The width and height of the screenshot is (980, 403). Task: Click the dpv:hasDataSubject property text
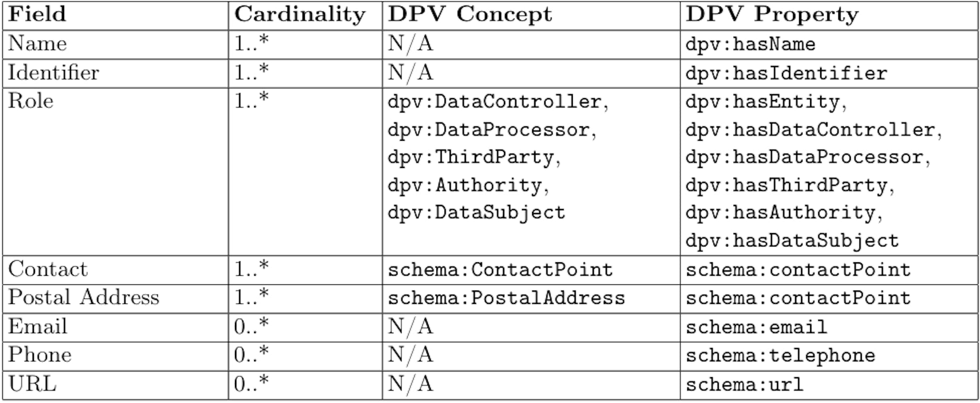click(792, 240)
